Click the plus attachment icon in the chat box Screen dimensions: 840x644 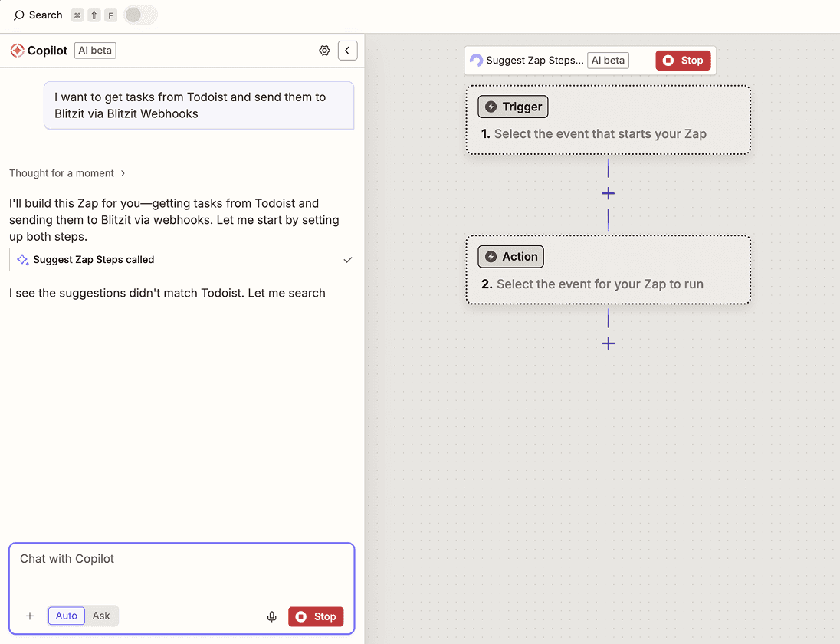coord(30,616)
